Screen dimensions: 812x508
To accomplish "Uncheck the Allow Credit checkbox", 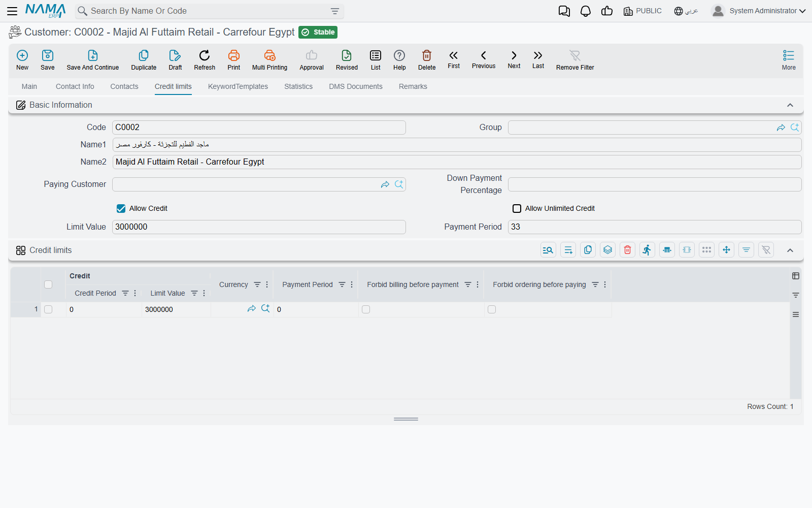I will [x=121, y=208].
